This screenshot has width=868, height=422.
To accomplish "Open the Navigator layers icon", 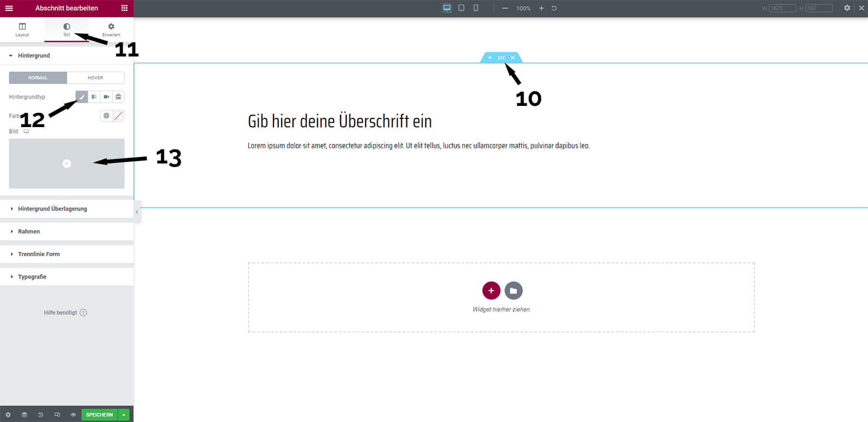I will 24,414.
